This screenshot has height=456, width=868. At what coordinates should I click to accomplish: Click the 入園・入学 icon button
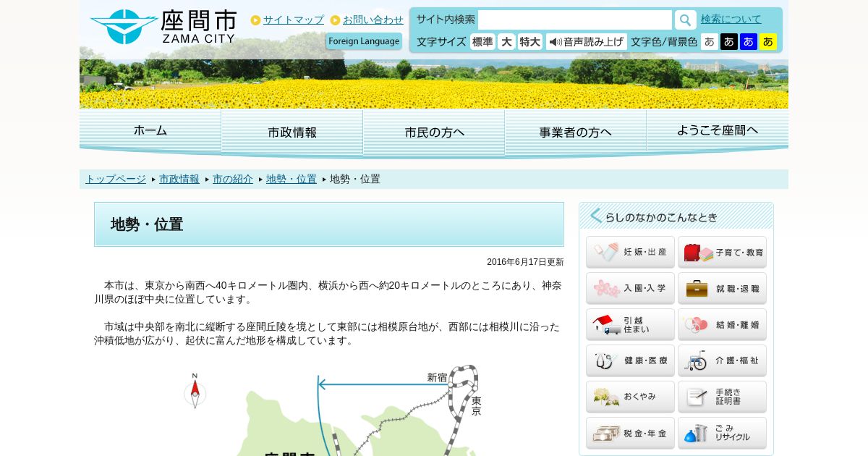pyautogui.click(x=630, y=288)
